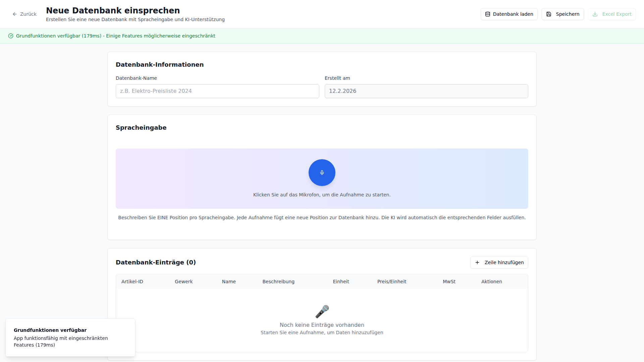Click the microphone emoji in the empty table
Screen dimensions: 644x362
click(322, 312)
